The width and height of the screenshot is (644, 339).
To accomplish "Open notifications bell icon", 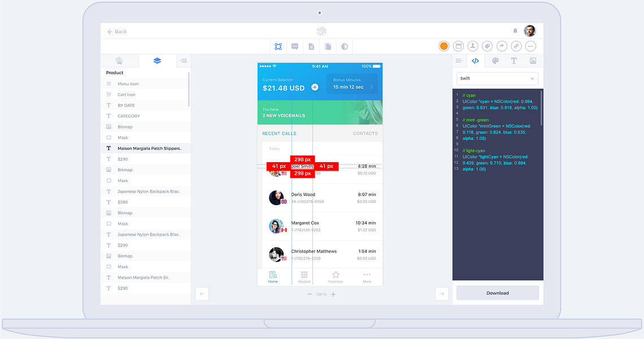I will click(x=515, y=31).
